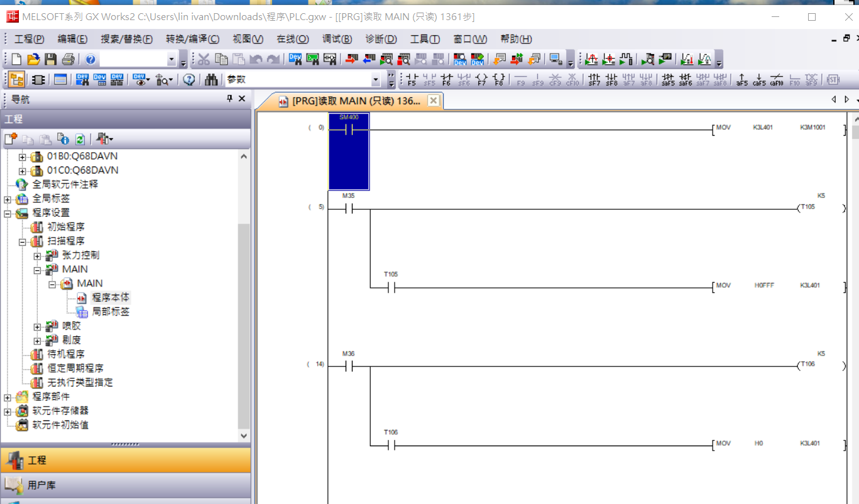Viewport: 859px width, 504px height.
Task: Open the 在线(O) menu
Action: (x=292, y=39)
